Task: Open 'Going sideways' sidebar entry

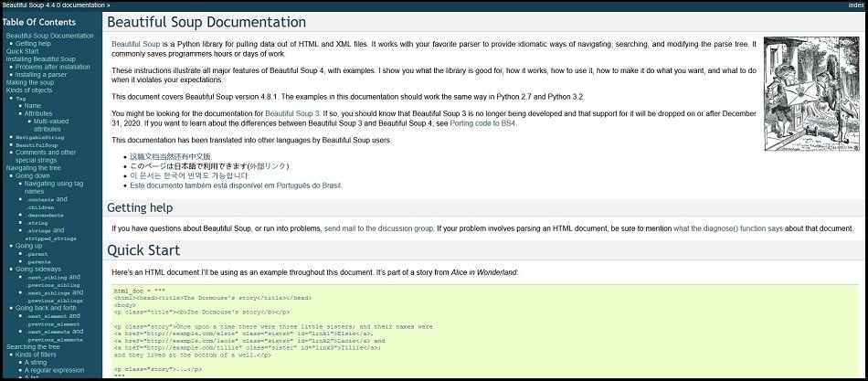Action: click(x=38, y=269)
